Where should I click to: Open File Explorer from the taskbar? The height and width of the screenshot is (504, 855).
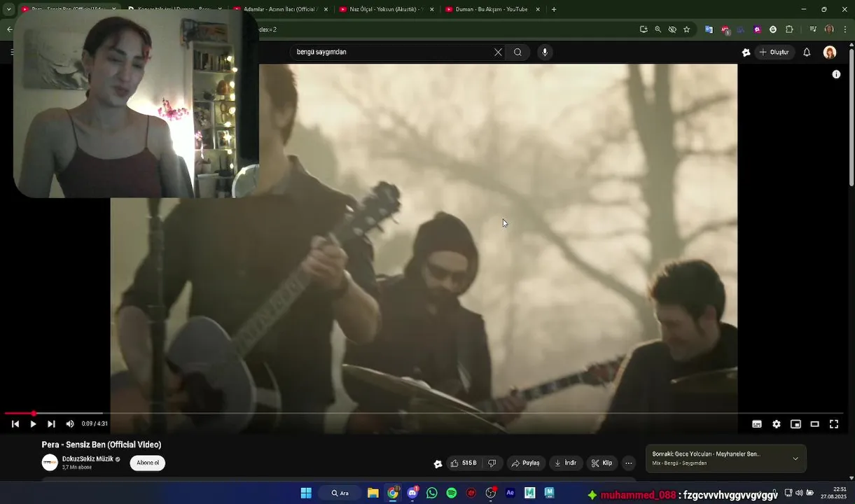pos(373,493)
